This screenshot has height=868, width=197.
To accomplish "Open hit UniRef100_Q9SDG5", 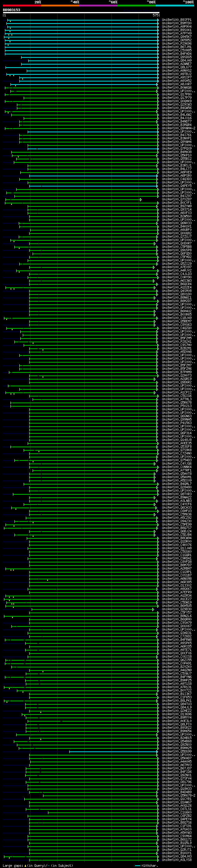I will pyautogui.click(x=176, y=57).
